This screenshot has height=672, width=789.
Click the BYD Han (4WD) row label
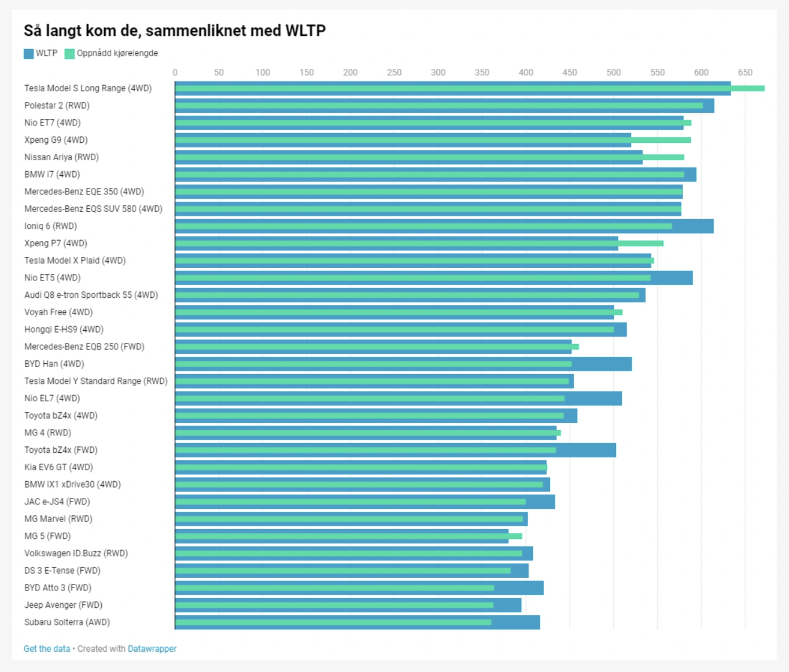(54, 364)
